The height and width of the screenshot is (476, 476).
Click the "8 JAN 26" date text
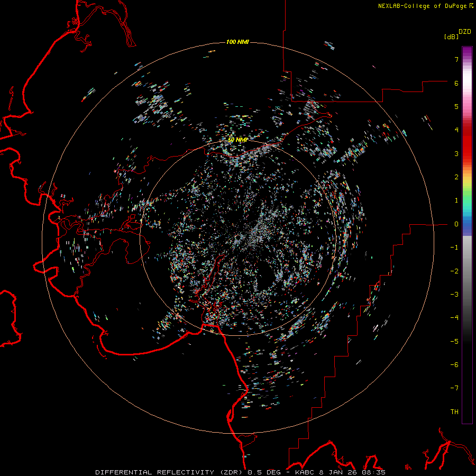(337, 472)
